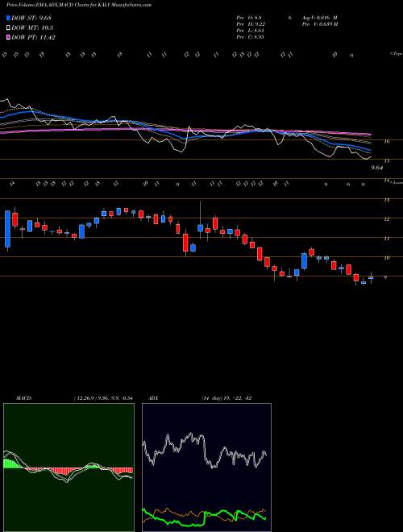Click the 12 price axis label on candlestick chart

coord(387,219)
